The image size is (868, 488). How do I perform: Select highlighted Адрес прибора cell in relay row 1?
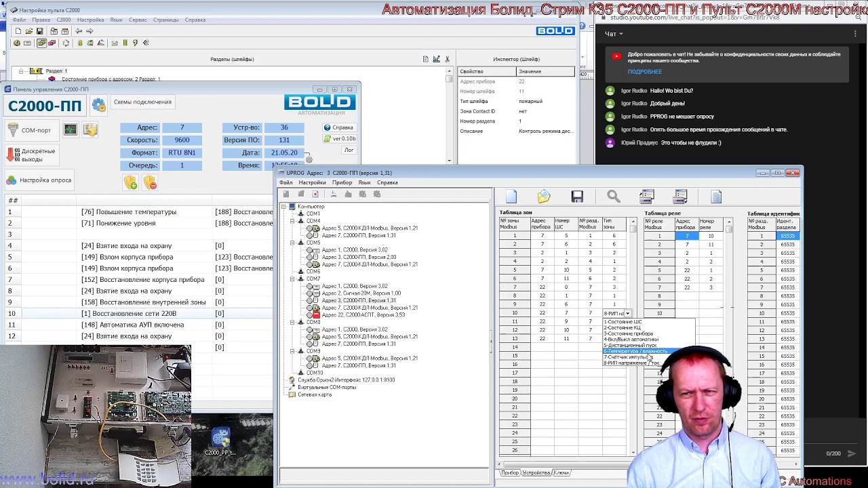[687, 236]
